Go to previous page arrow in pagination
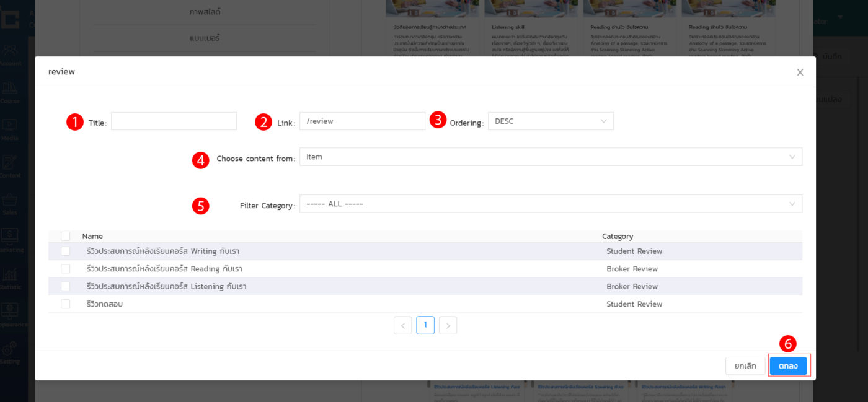This screenshot has width=868, height=402. (x=402, y=326)
